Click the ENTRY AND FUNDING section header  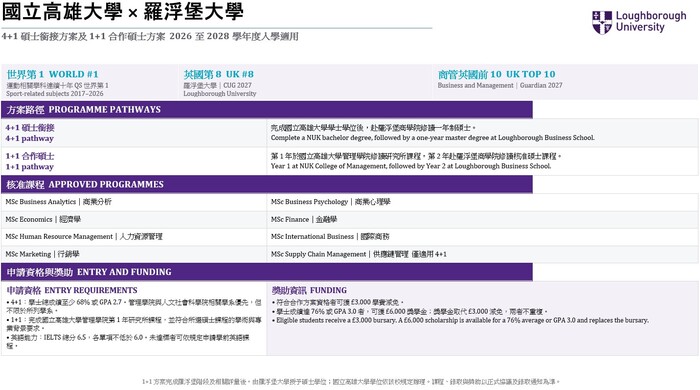[x=267, y=272]
